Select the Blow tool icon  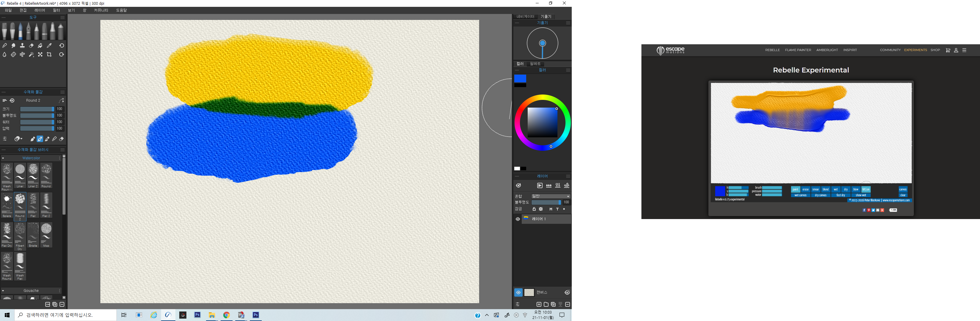(x=22, y=55)
